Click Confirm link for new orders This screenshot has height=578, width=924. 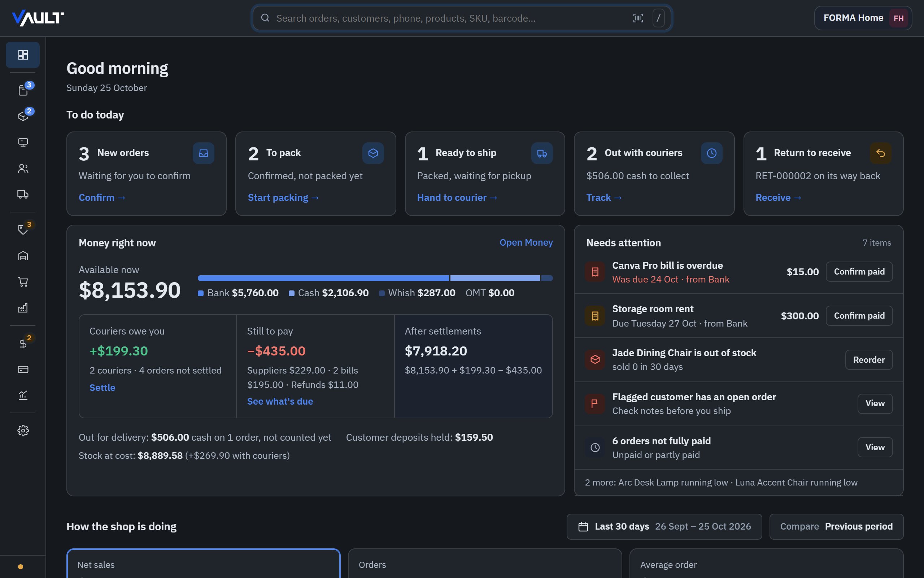(x=101, y=198)
